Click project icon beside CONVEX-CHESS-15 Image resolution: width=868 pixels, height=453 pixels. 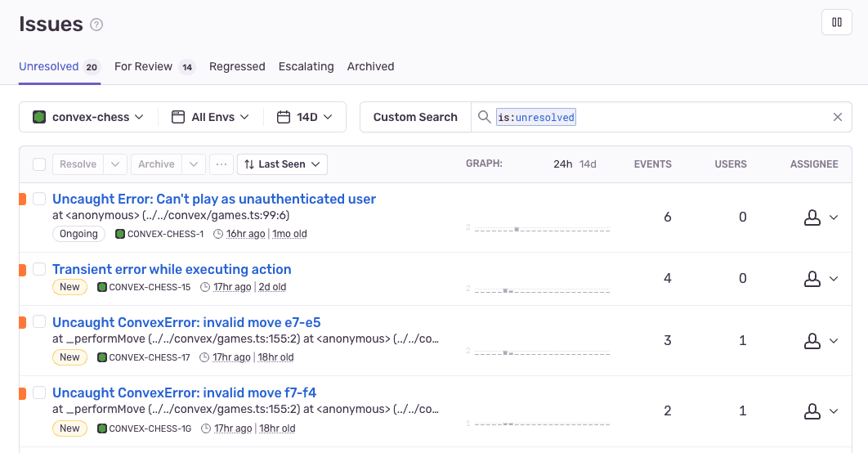pyautogui.click(x=102, y=287)
